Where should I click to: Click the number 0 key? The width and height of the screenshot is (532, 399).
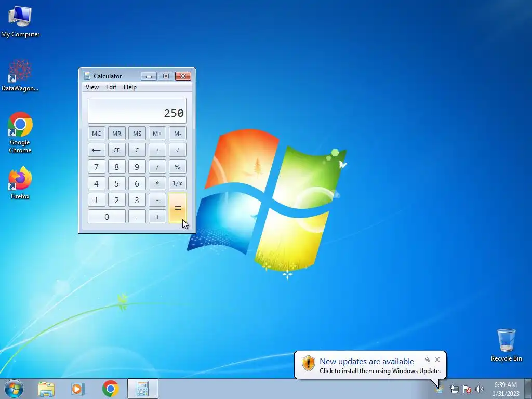click(x=107, y=217)
